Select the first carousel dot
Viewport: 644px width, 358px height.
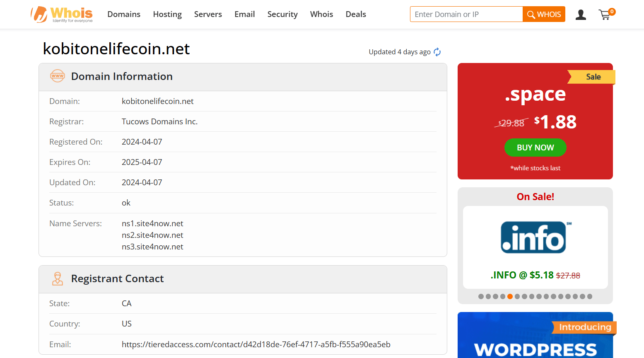coord(481,296)
